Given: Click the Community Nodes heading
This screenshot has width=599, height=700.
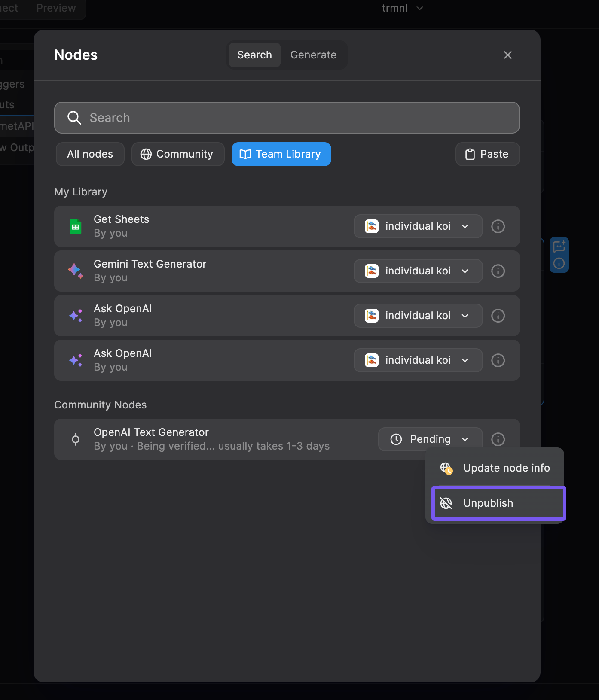Looking at the screenshot, I should click(101, 405).
